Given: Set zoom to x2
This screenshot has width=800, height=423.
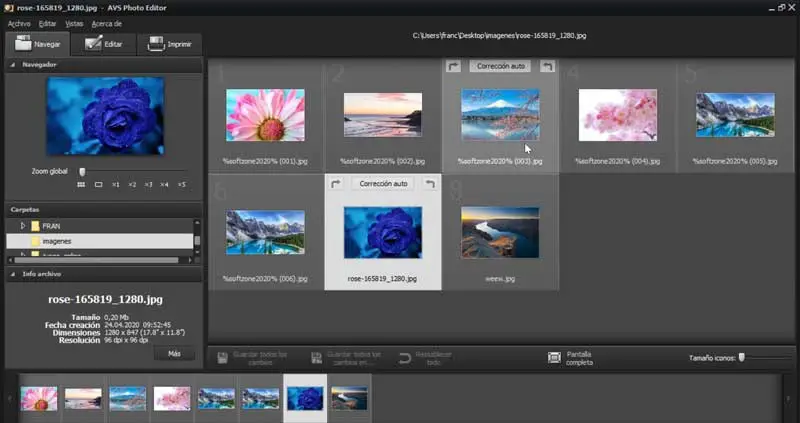Looking at the screenshot, I should click(132, 185).
